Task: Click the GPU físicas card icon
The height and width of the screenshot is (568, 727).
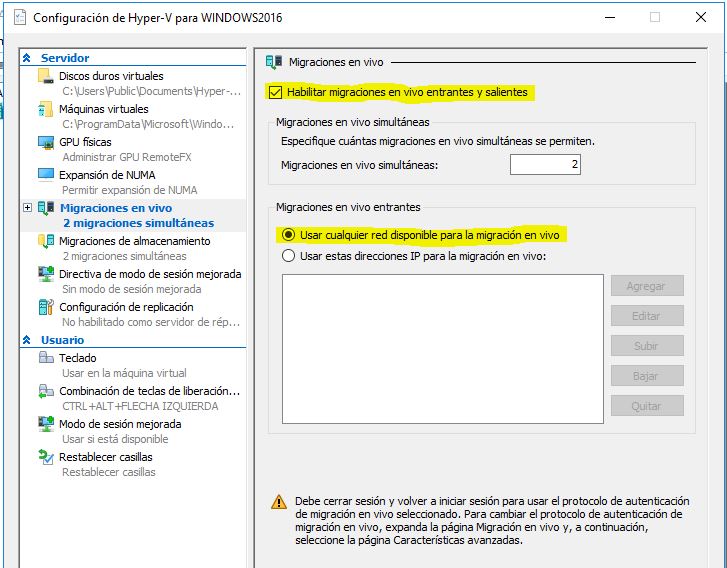Action: pos(45,142)
